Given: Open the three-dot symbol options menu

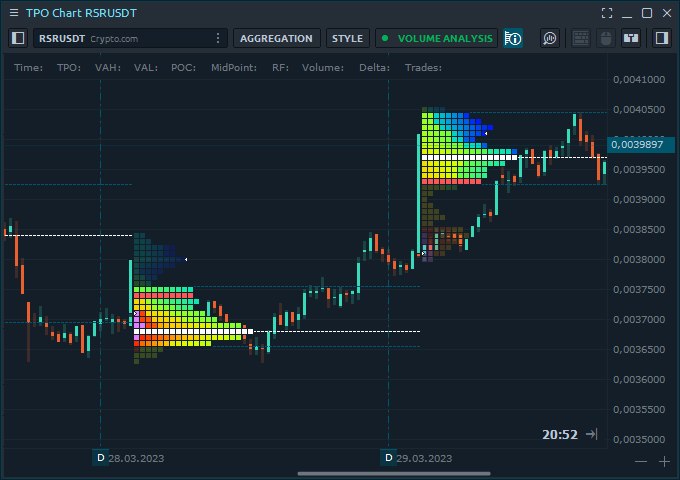Looking at the screenshot, I should 218,38.
